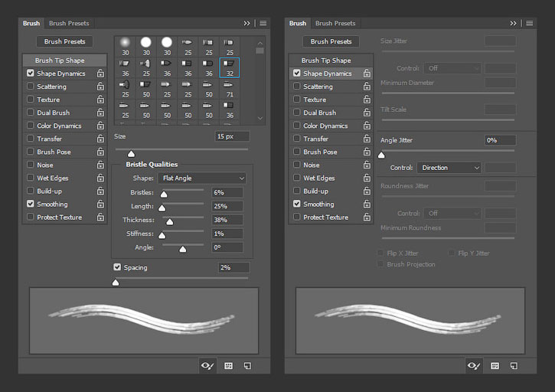Viewport: 555px width, 392px height.
Task: Uncheck the Spacing checkbox
Action: [x=117, y=267]
